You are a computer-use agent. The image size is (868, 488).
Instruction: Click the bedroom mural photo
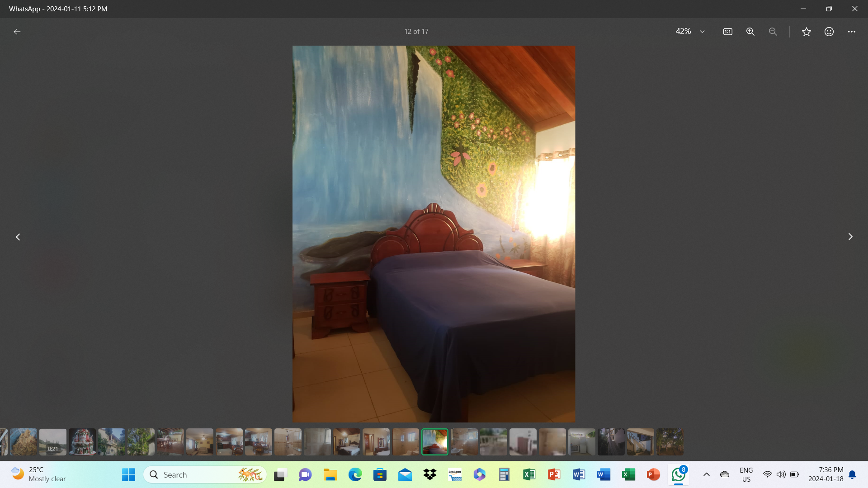434,234
